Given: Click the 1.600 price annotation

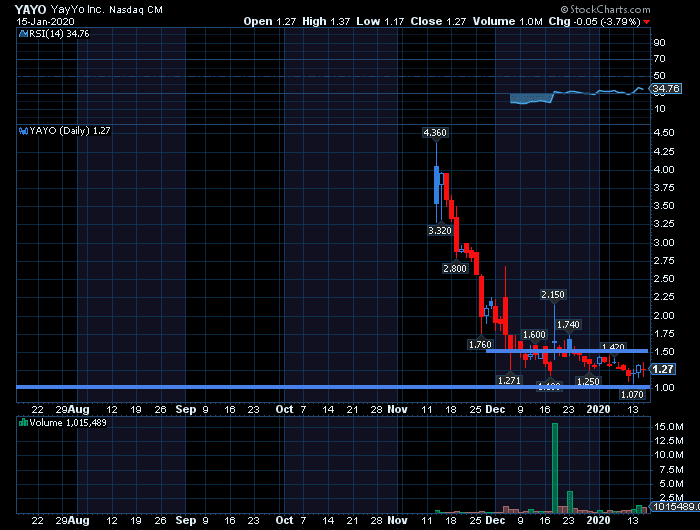Looking at the screenshot, I should pos(534,335).
